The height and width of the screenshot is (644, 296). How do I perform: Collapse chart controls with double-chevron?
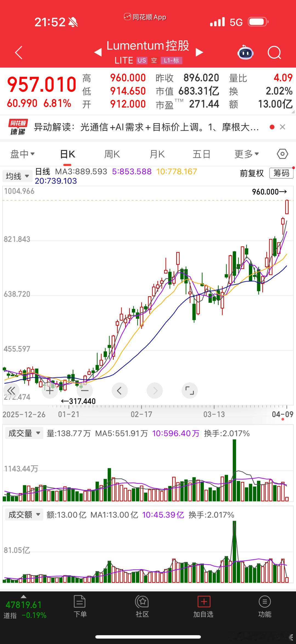click(x=11, y=390)
